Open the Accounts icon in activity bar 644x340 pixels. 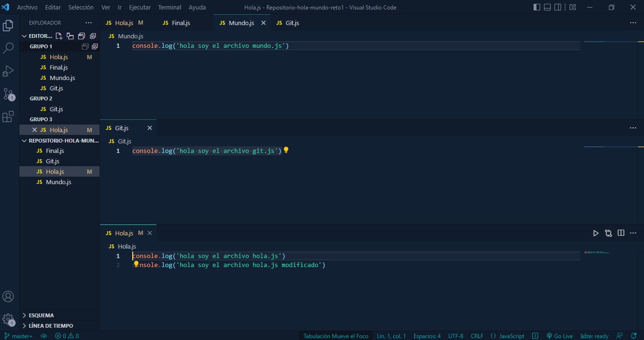pyautogui.click(x=8, y=296)
